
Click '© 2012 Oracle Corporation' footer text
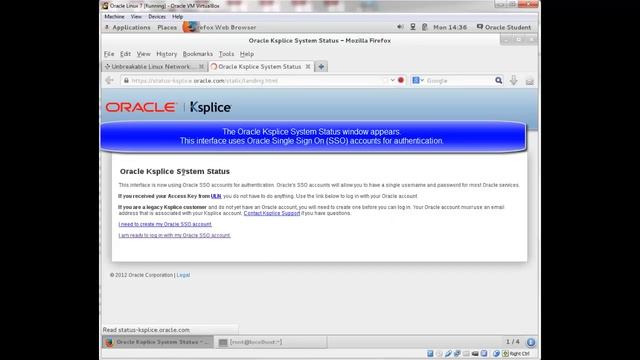[141, 275]
